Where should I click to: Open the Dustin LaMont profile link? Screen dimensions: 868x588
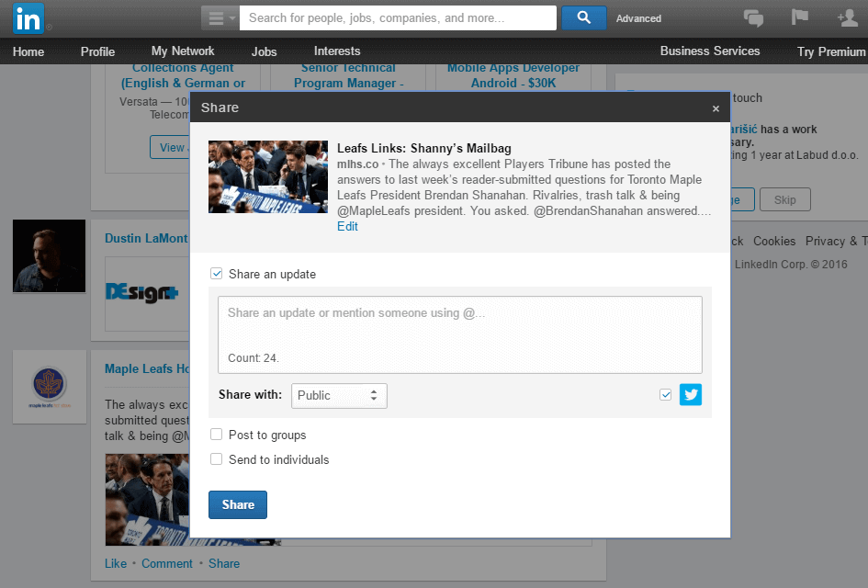(146, 238)
